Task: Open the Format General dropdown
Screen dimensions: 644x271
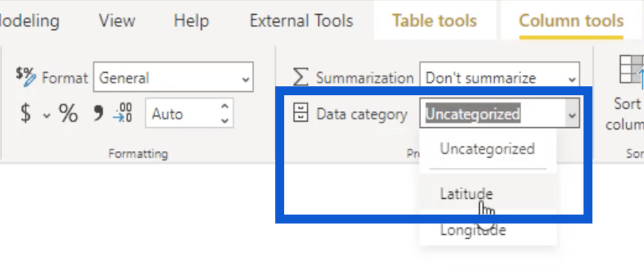Action: click(x=174, y=77)
